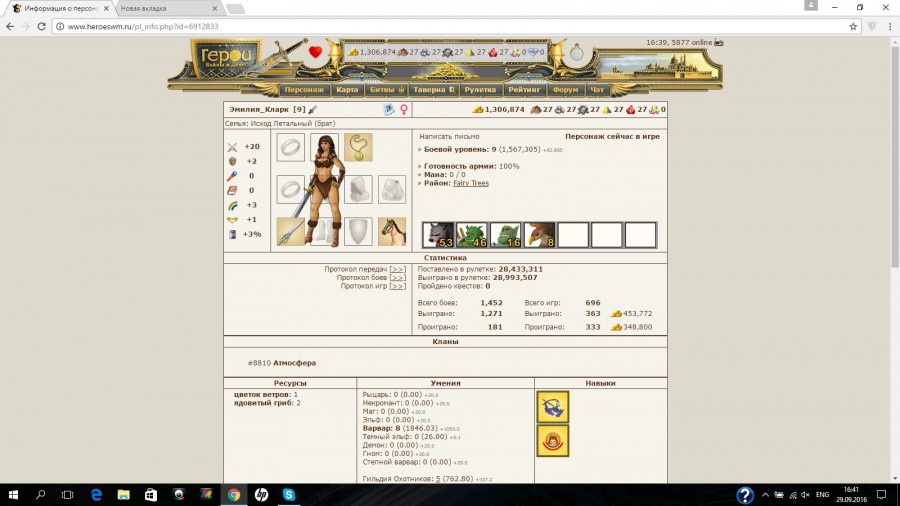
Task: Open the Чат menu item
Action: (597, 90)
